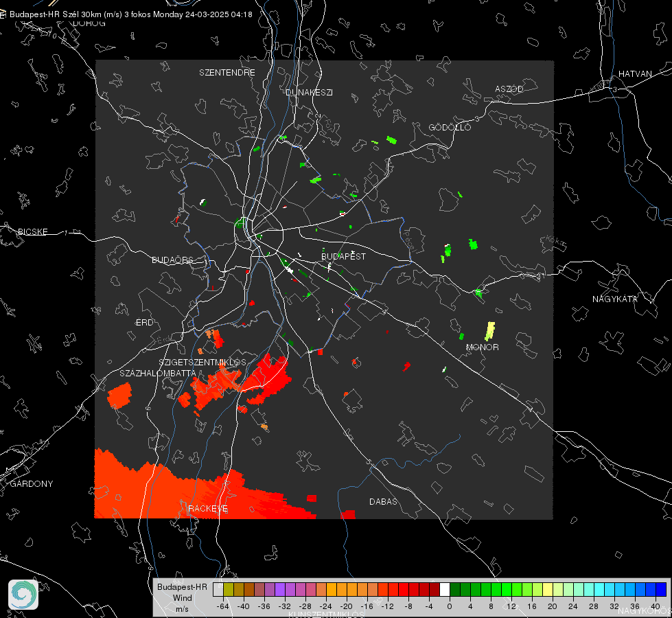672x618 pixels.
Task: Click the -28 legend value
Action: (x=305, y=606)
